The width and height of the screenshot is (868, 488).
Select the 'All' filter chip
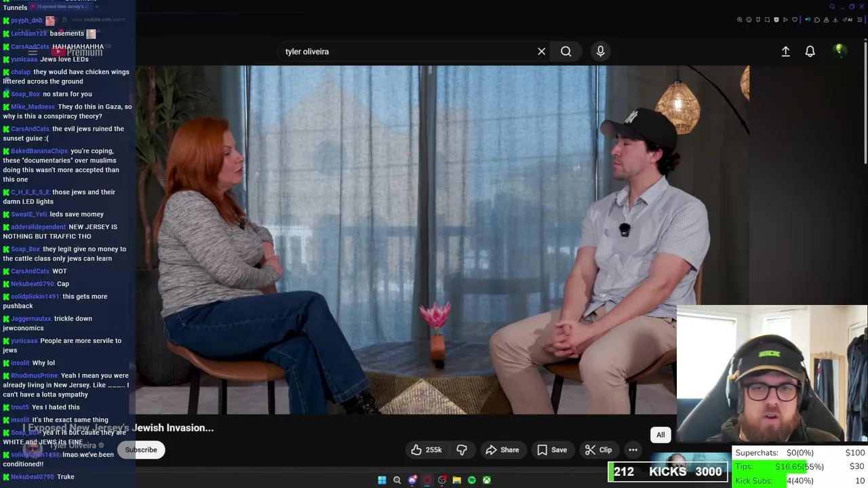point(660,434)
